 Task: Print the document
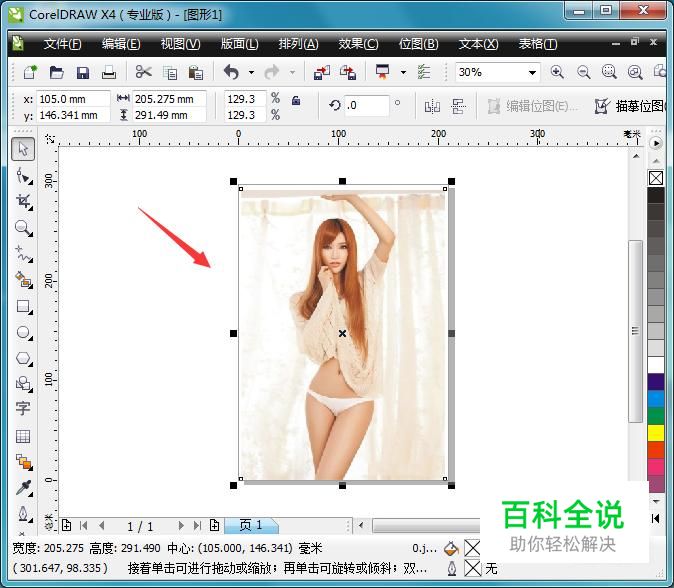coord(109,72)
